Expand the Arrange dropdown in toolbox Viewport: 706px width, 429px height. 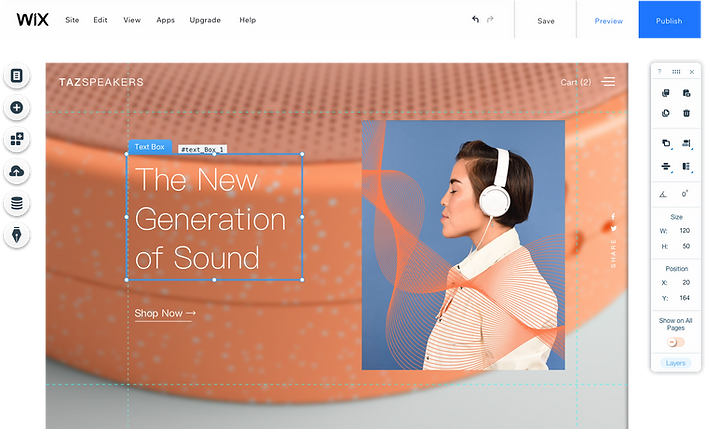click(x=666, y=143)
